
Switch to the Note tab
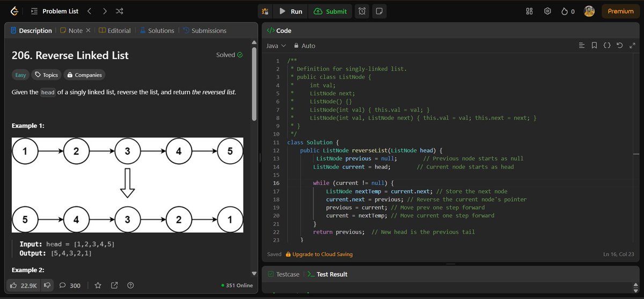(x=72, y=31)
